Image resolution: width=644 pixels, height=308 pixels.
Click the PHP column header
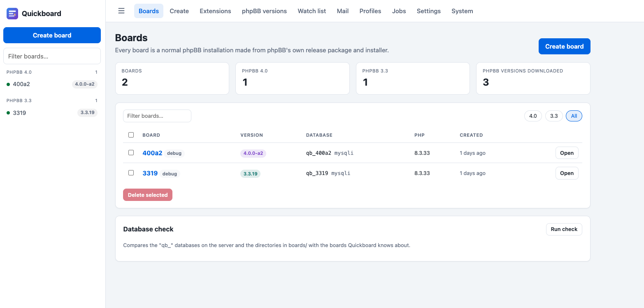419,135
